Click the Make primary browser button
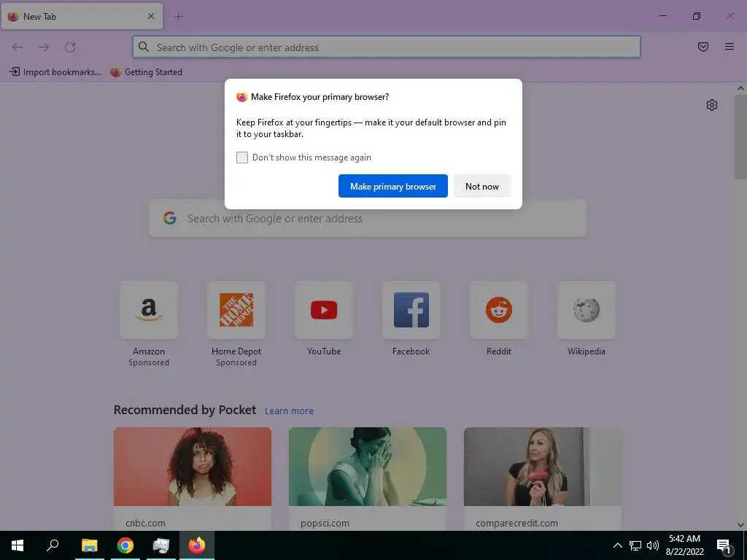Image resolution: width=747 pixels, height=560 pixels. (393, 186)
